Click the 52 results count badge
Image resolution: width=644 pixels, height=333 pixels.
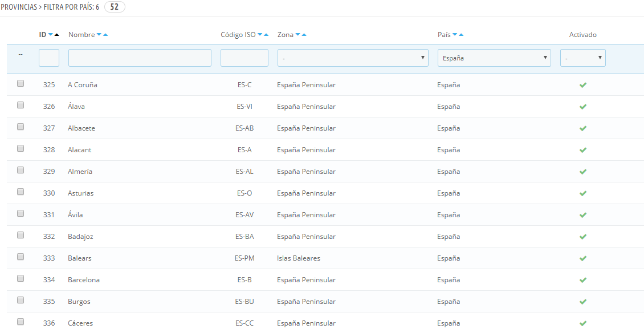[x=115, y=7]
